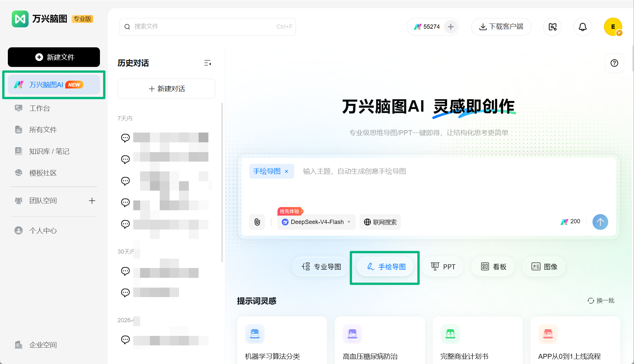The height and width of the screenshot is (364, 634).
Task: Open the 工作台 workspace
Action: click(39, 108)
